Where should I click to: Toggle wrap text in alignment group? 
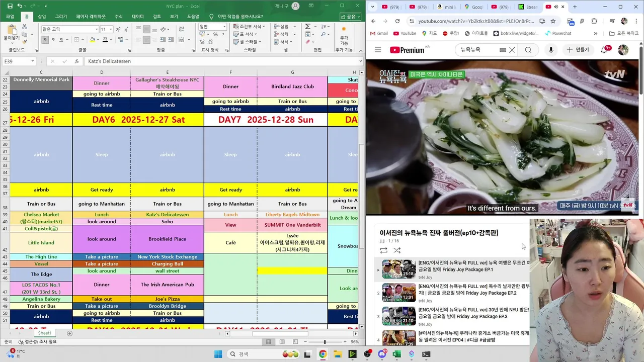tap(181, 29)
